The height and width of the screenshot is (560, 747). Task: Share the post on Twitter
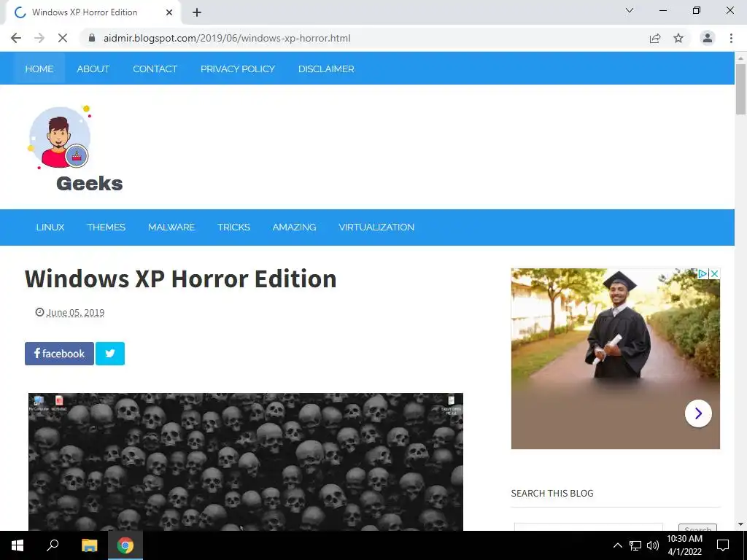tap(110, 354)
